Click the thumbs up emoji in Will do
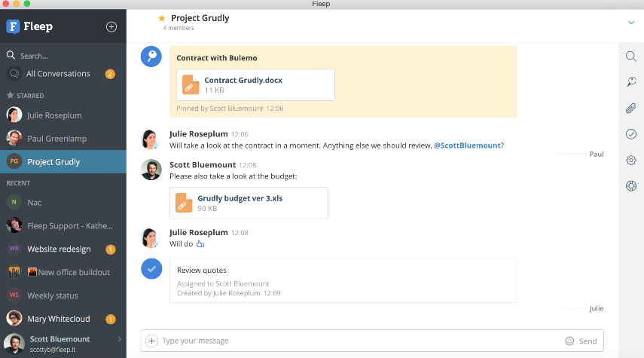Viewport: 644px width, 358px height. [200, 243]
